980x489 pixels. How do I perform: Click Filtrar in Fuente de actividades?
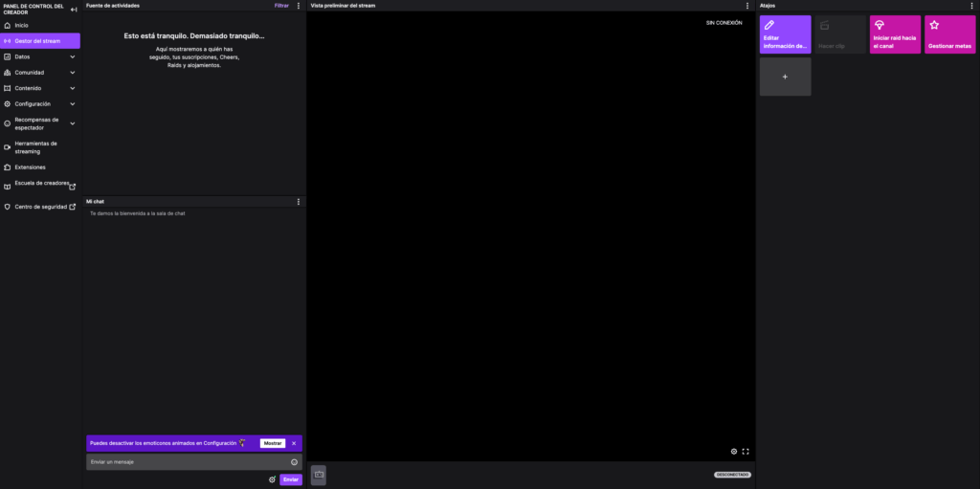point(281,6)
